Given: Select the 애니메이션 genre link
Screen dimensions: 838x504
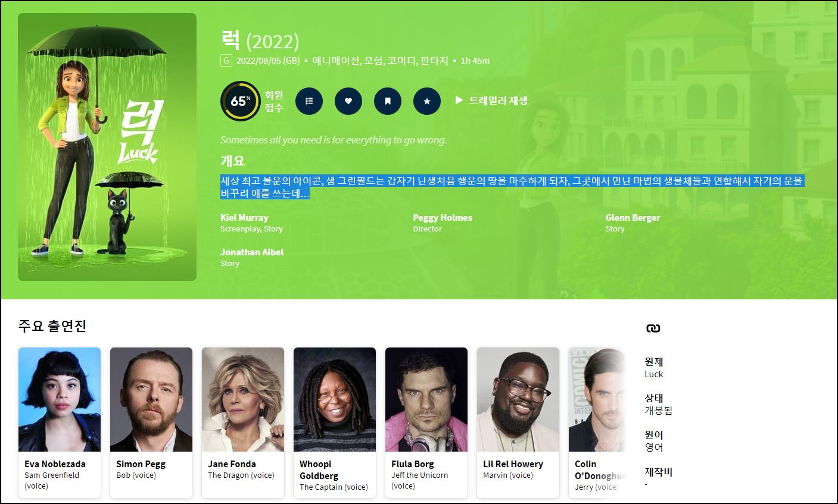Looking at the screenshot, I should point(336,60).
